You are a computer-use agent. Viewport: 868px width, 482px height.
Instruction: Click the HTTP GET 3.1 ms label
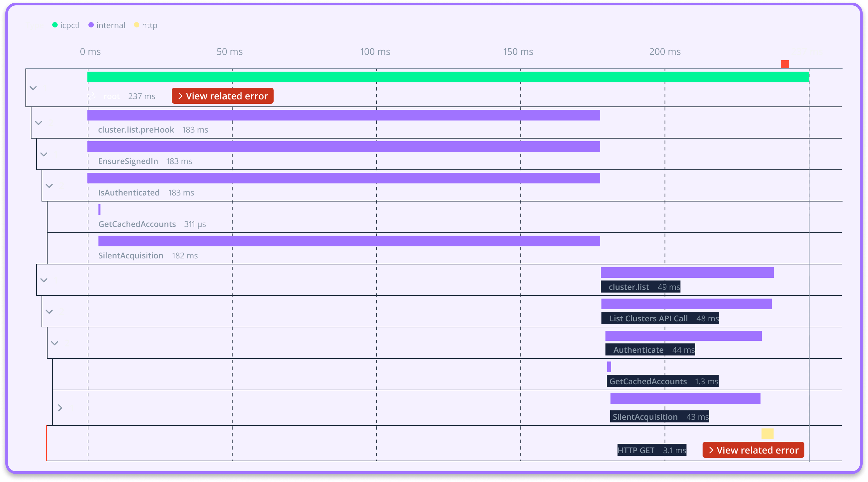point(652,450)
